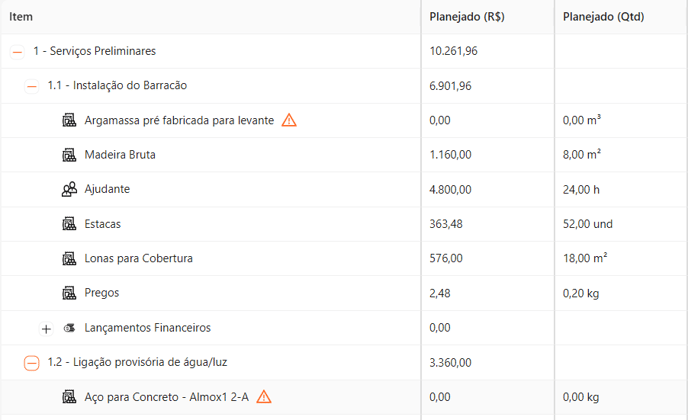Click the people icon beside Ajudante
The width and height of the screenshot is (688, 420).
(x=69, y=189)
